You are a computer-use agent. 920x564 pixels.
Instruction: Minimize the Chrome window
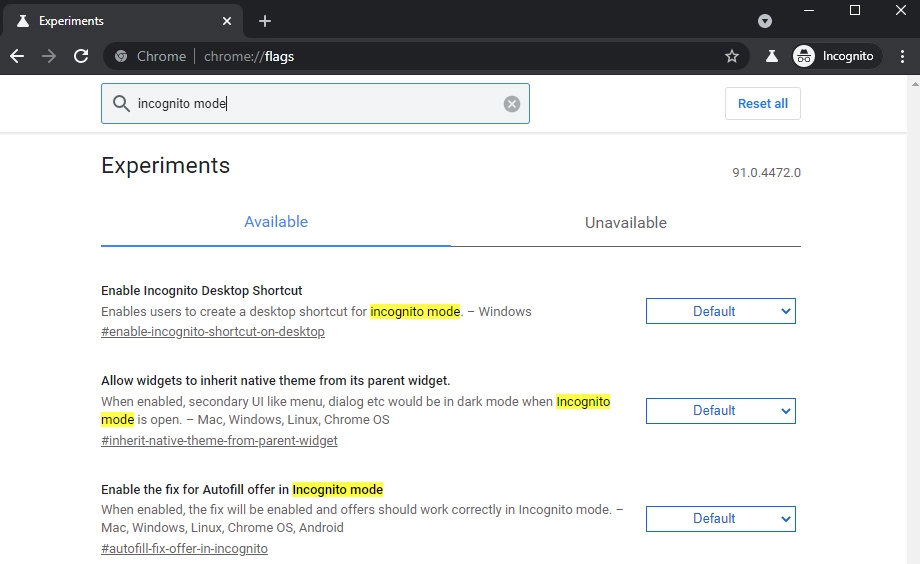(x=809, y=11)
